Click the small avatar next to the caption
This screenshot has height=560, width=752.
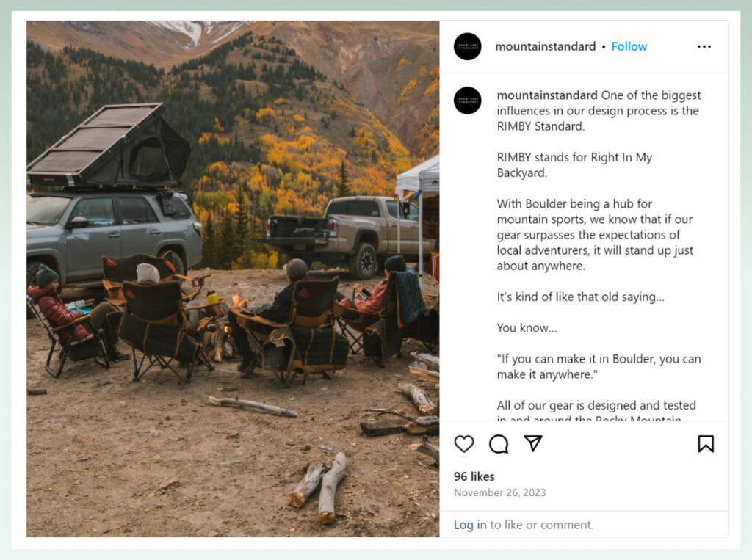coord(467,100)
